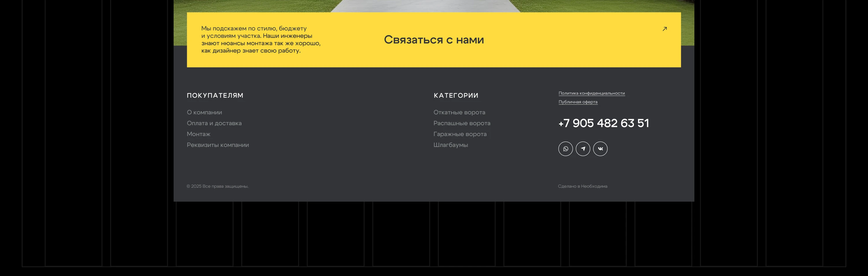The width and height of the screenshot is (868, 276).
Task: Browse the Откатные ворота category
Action: 460,112
